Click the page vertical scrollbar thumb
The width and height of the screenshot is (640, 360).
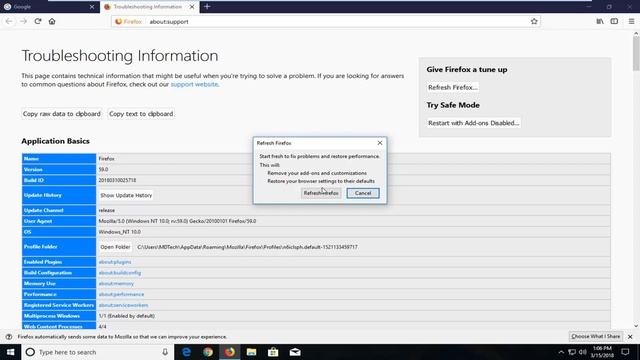(636, 53)
